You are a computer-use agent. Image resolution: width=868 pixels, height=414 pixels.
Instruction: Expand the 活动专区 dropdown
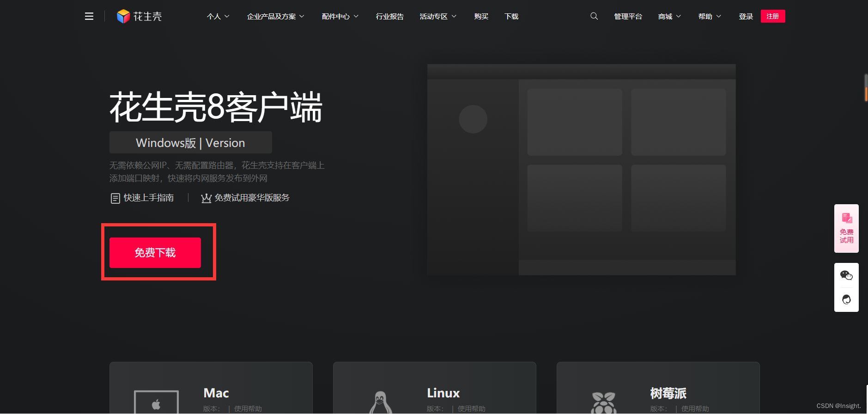pos(438,17)
